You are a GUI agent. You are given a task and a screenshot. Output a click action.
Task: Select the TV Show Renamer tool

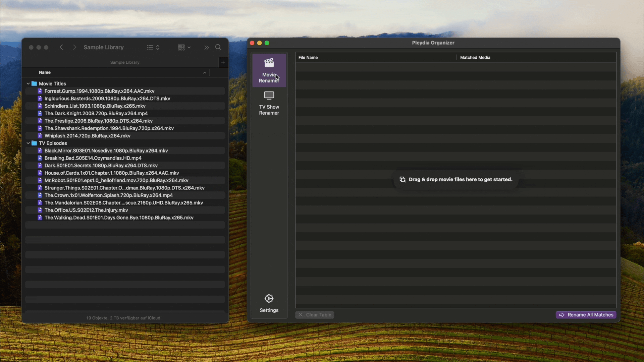click(x=269, y=103)
